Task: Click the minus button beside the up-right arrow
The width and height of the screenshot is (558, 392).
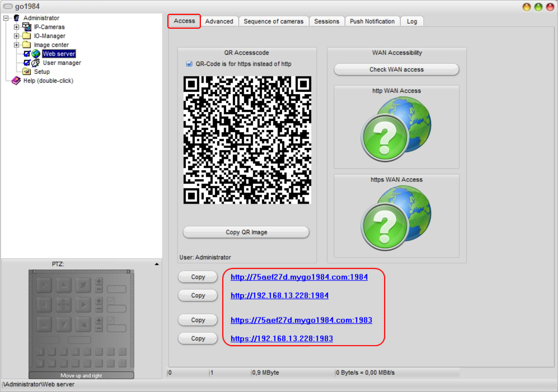Action: click(99, 290)
